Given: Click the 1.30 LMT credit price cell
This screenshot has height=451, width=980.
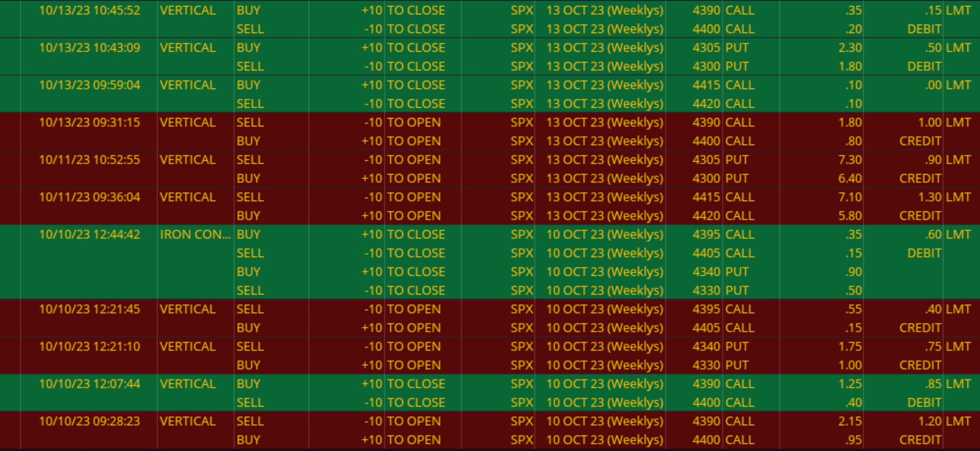Looking at the screenshot, I should 930,197.
